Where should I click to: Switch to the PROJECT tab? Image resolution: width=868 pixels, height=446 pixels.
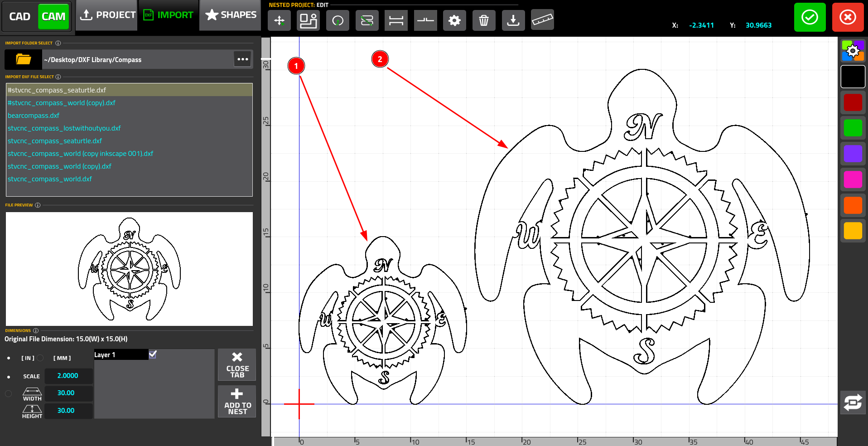click(107, 15)
